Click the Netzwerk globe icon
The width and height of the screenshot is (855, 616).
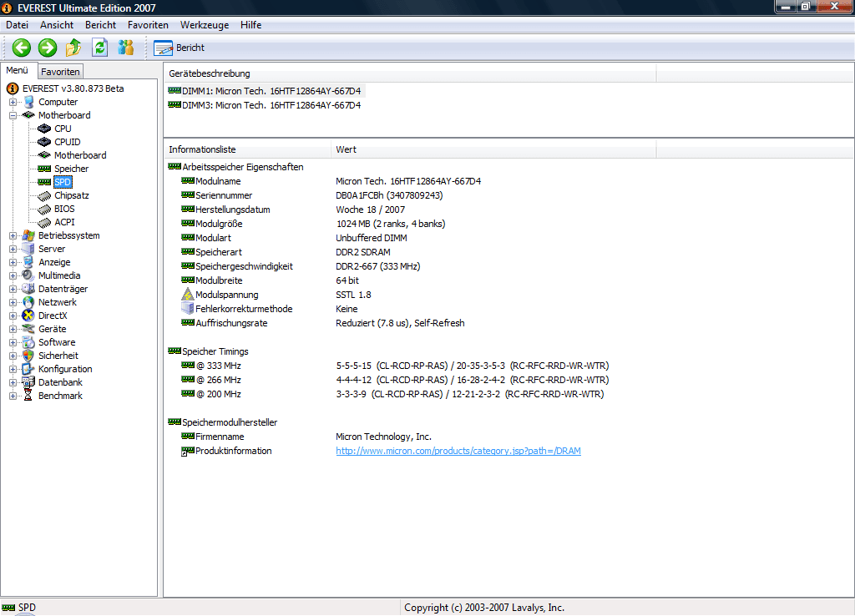tap(28, 302)
